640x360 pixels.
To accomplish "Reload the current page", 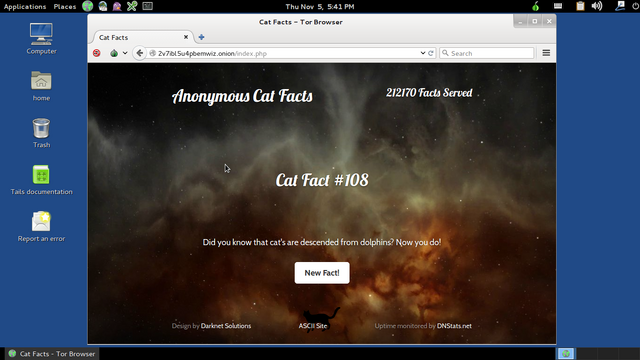I will click(x=431, y=53).
